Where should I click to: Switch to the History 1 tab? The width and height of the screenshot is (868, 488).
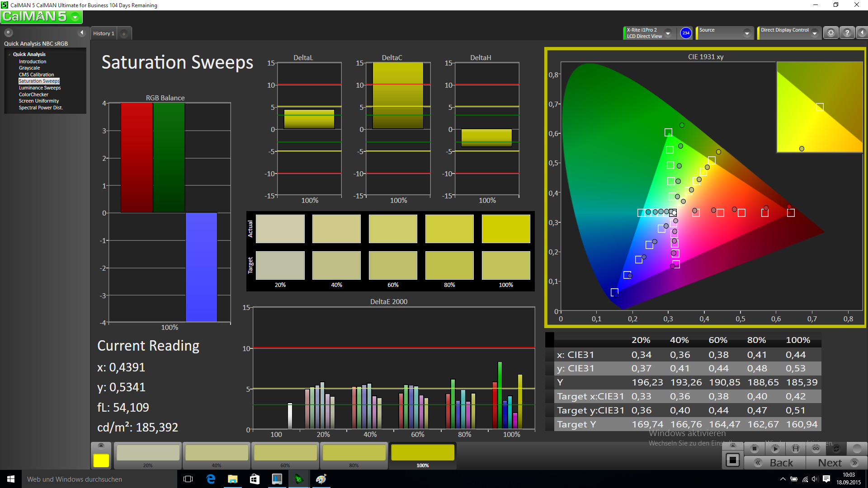104,33
